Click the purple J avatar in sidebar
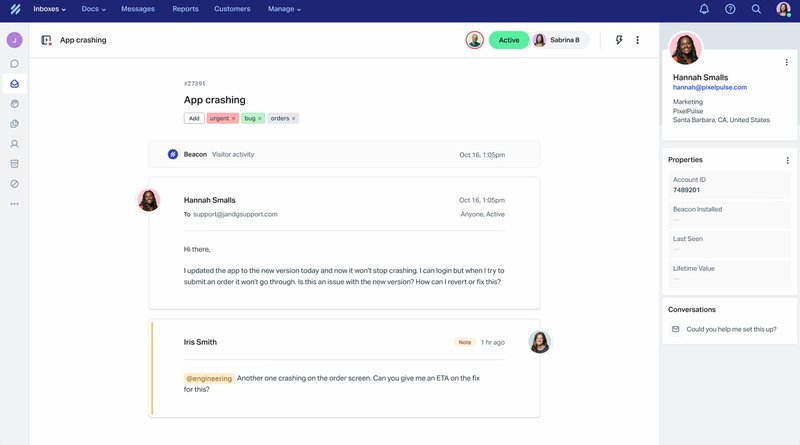The image size is (800, 445). coord(14,40)
